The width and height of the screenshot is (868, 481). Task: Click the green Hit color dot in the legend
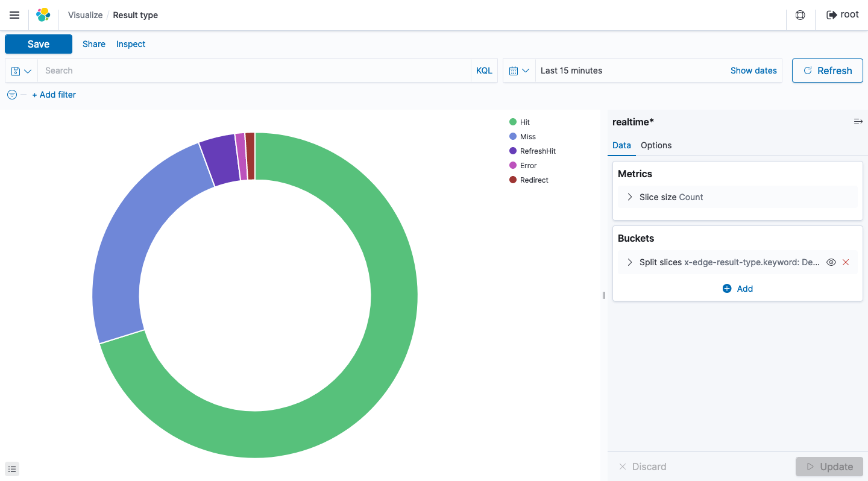click(512, 122)
